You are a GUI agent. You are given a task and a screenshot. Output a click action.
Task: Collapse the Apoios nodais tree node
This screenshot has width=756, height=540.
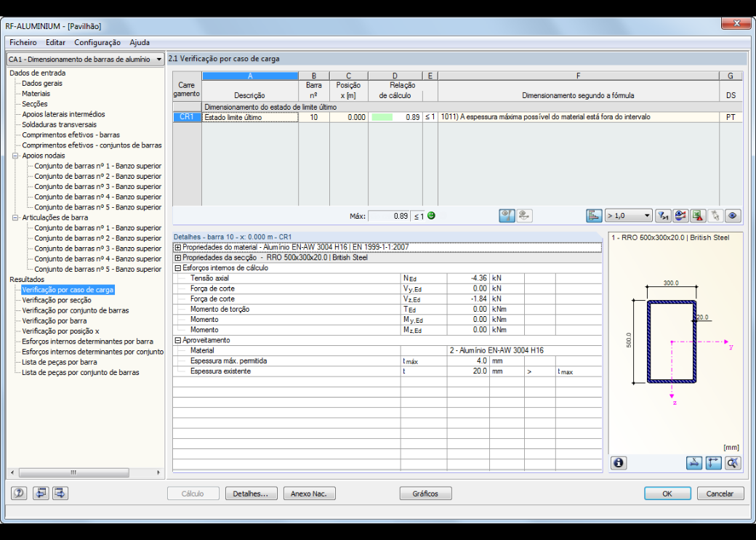(x=15, y=156)
